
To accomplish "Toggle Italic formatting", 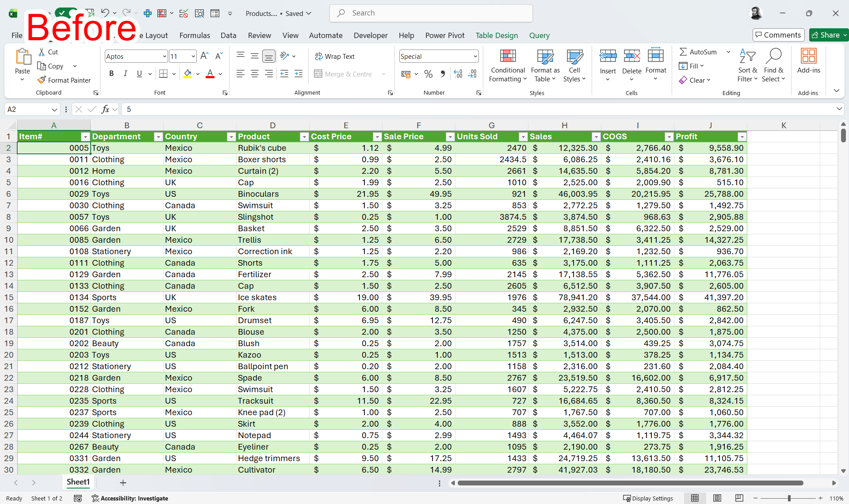I will point(126,74).
